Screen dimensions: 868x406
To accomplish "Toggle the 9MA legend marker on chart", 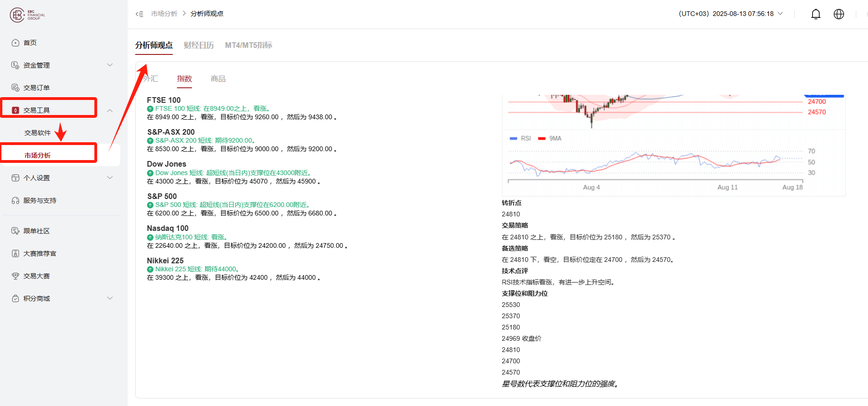I will (x=542, y=138).
